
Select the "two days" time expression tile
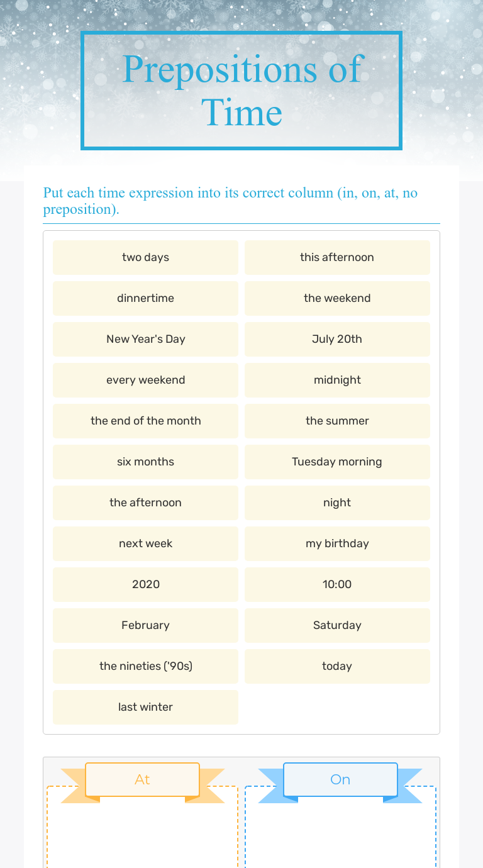point(145,257)
